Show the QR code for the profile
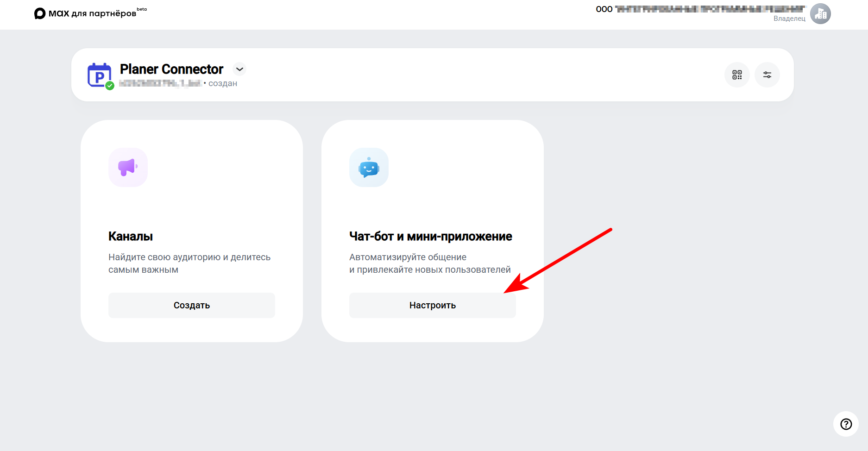Screen dimensions: 868x451 pyautogui.click(x=737, y=75)
